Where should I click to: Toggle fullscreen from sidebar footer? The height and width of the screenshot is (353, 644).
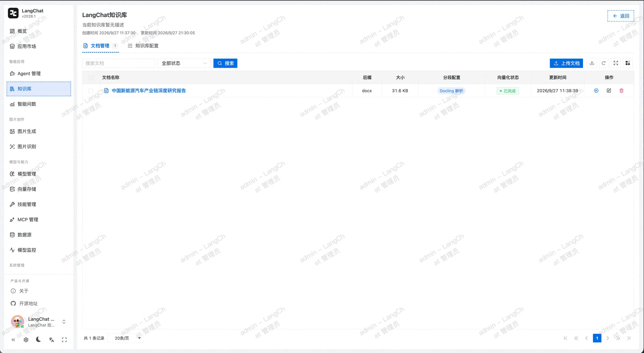click(64, 340)
